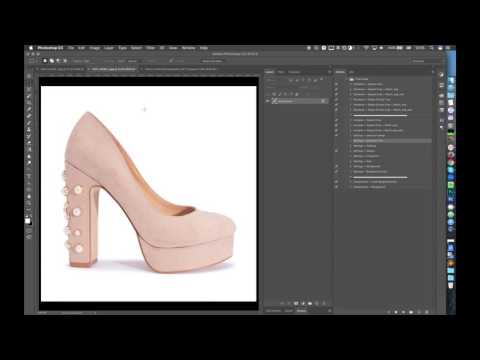Open the layer filter kind dropdown

click(275, 80)
